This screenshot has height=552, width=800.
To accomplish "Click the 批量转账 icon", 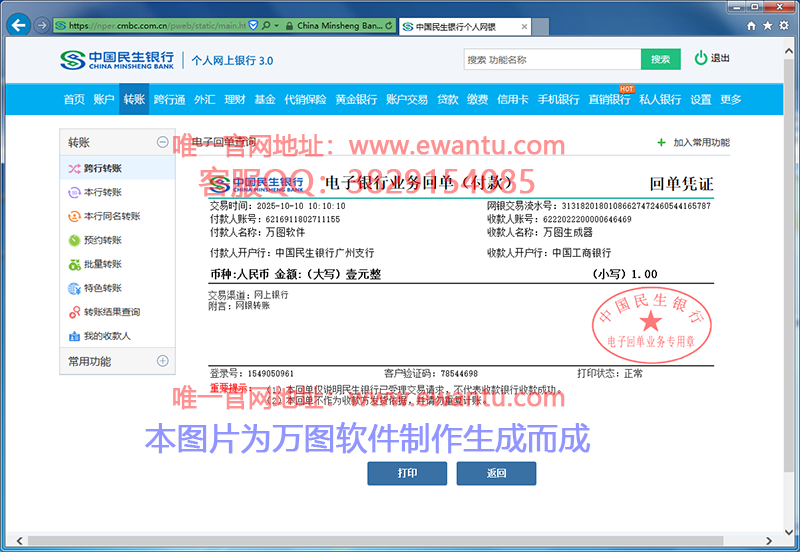I will (74, 264).
